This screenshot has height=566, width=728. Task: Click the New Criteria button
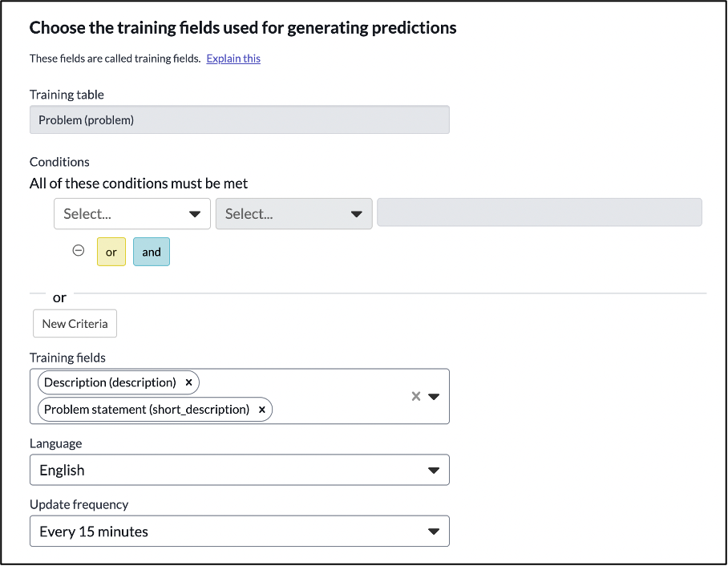(75, 324)
